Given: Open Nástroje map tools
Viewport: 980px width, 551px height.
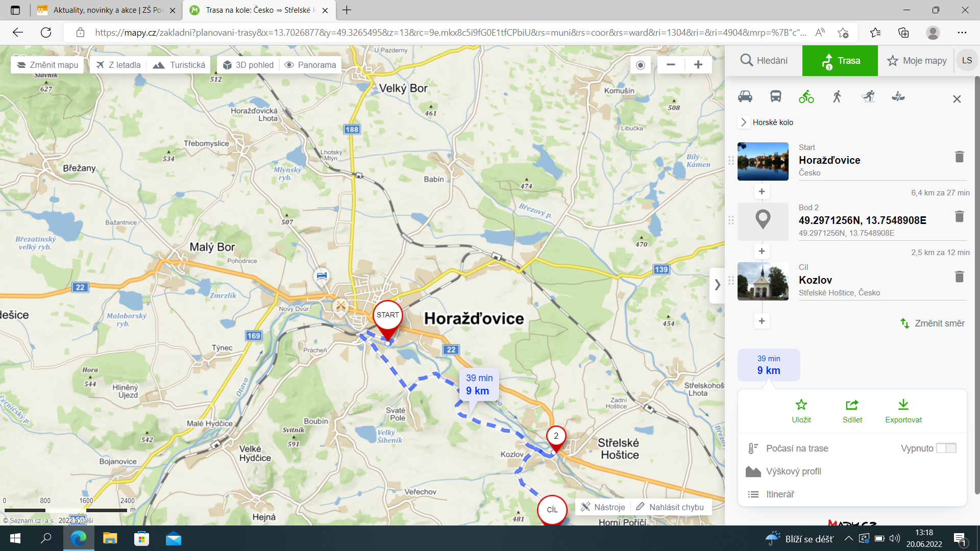Looking at the screenshot, I should (603, 507).
